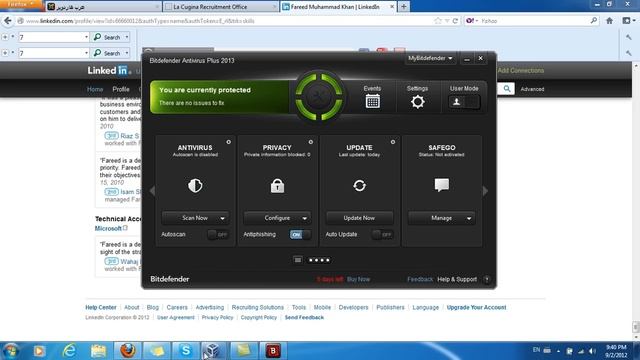Click the Antivirus shield icon
The width and height of the screenshot is (640, 360).
click(x=195, y=186)
